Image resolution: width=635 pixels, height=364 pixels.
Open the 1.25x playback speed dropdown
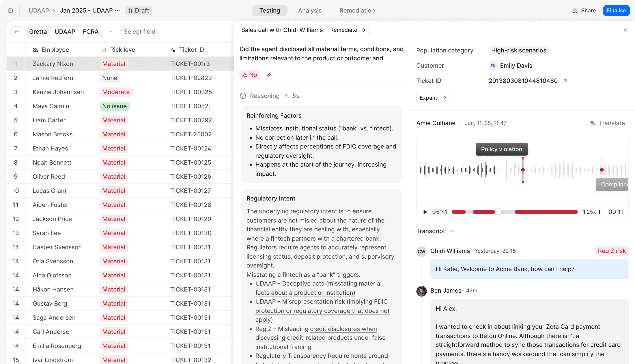coord(593,212)
